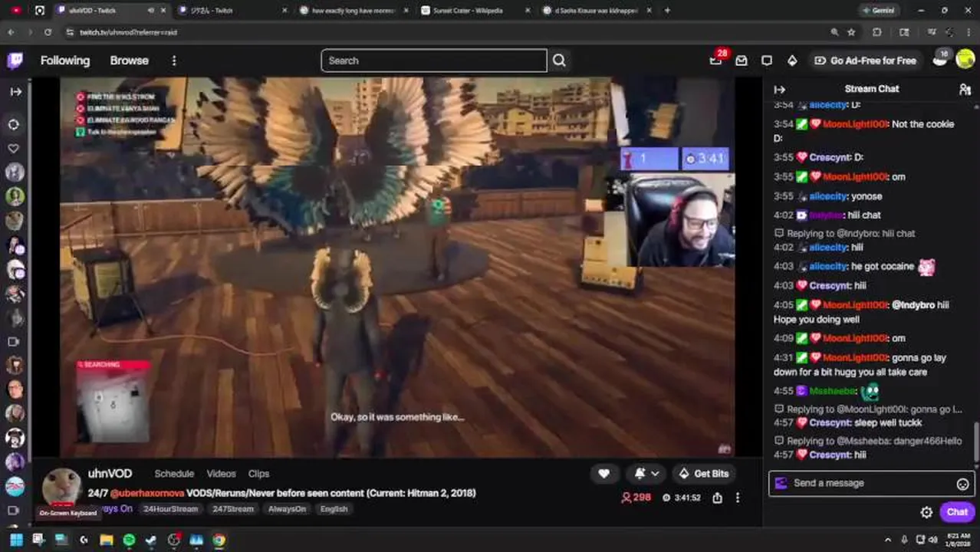Screen dimensions: 980x552
Task: Open the chat Community users list icon
Action: pos(965,89)
